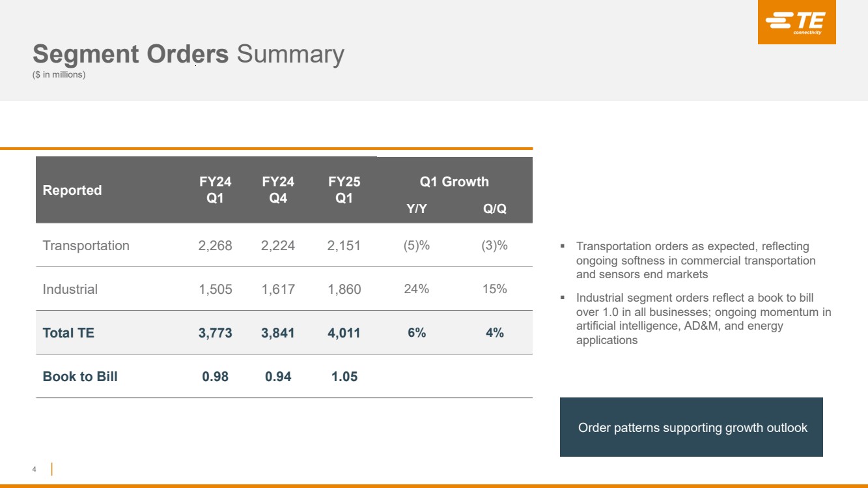Click the Segment Orders Summary title
The image size is (868, 488).
[x=188, y=54]
